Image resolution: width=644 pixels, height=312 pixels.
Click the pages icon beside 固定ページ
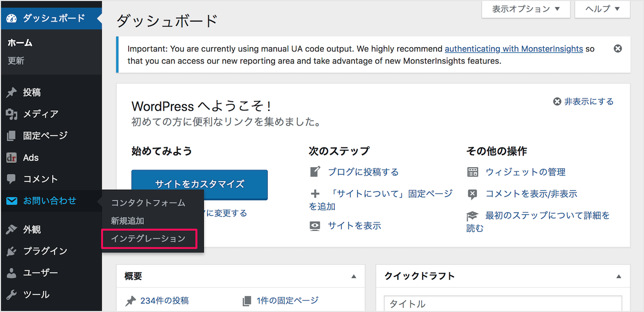[x=12, y=136]
